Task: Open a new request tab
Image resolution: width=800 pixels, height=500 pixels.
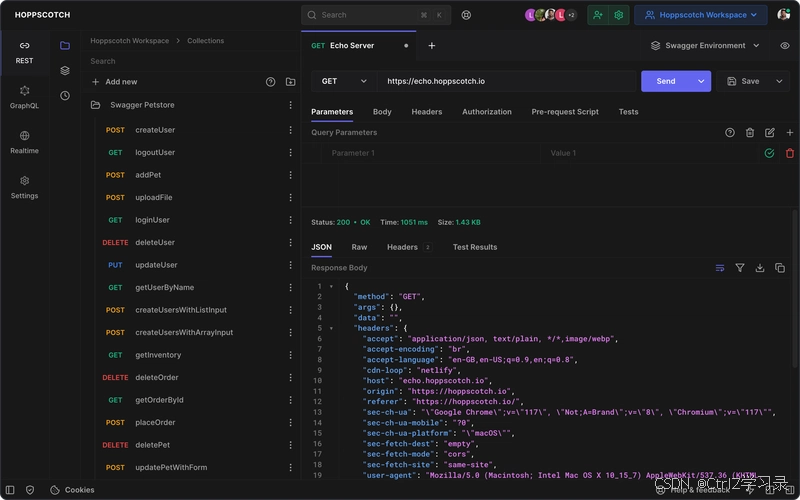Action: [x=432, y=45]
